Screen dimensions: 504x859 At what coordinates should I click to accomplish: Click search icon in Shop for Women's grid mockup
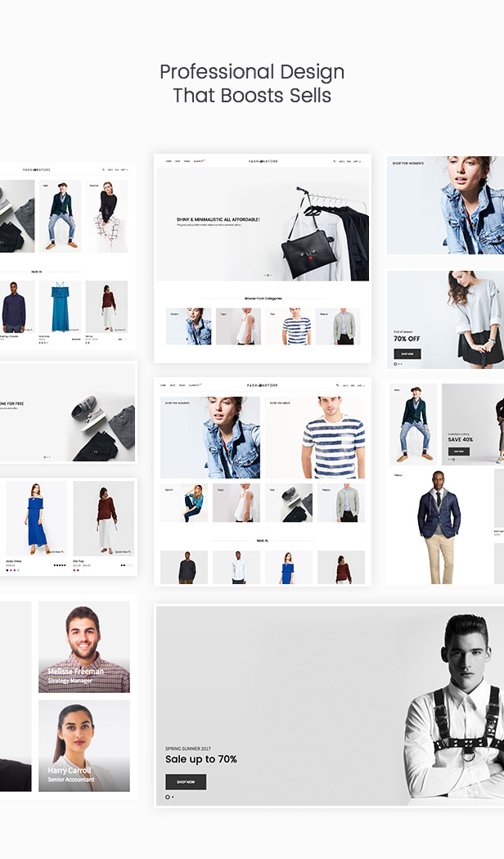337,385
